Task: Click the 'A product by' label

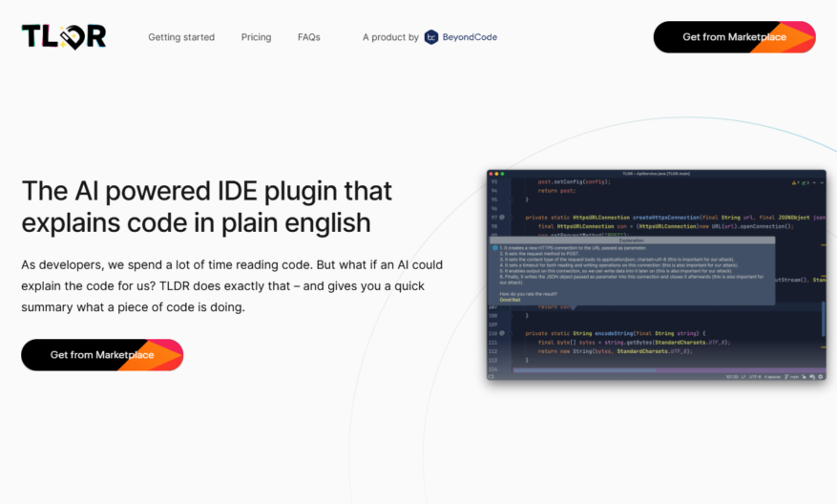Action: pos(390,37)
